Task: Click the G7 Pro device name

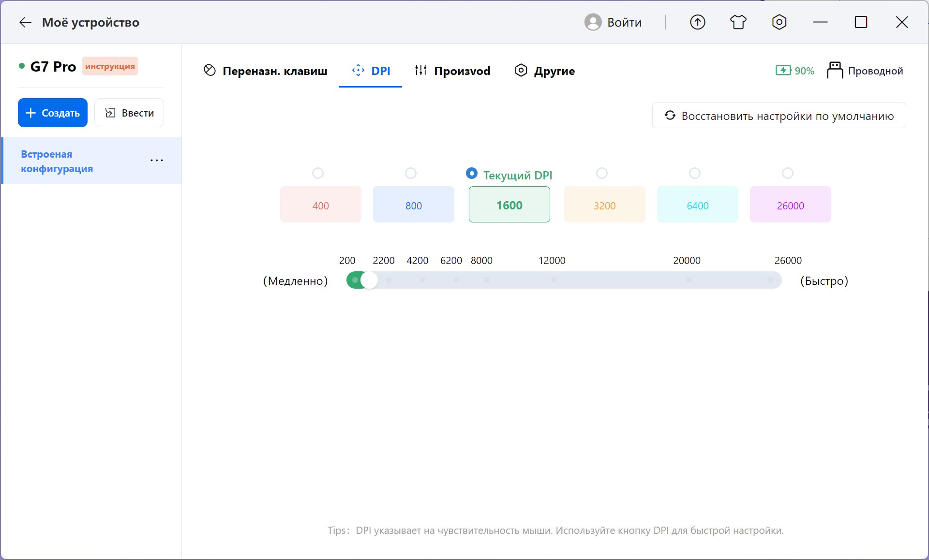Action: (53, 66)
